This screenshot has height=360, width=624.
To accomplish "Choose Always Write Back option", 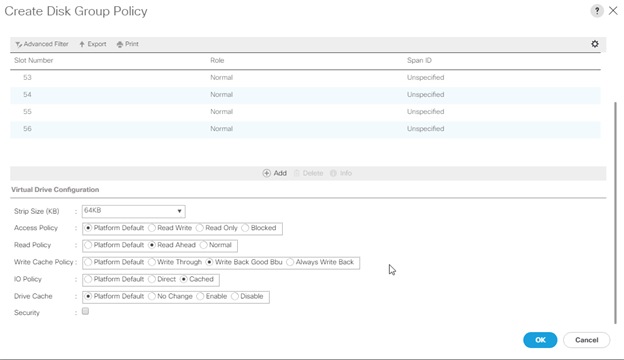I will tap(290, 262).
